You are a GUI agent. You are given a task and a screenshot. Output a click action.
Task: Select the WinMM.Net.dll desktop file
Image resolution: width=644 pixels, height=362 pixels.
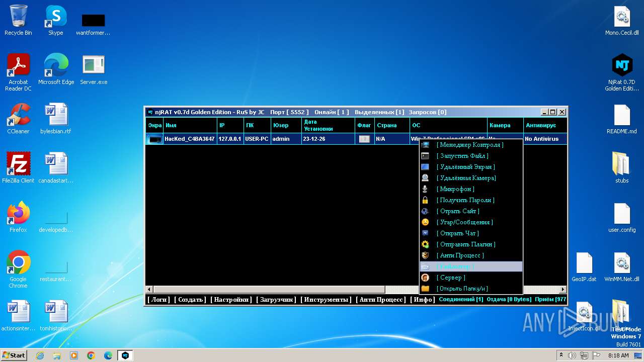pyautogui.click(x=622, y=266)
